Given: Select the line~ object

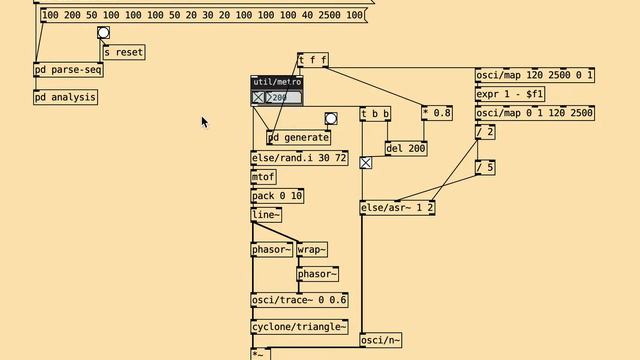Looking at the screenshot, I should [266, 215].
